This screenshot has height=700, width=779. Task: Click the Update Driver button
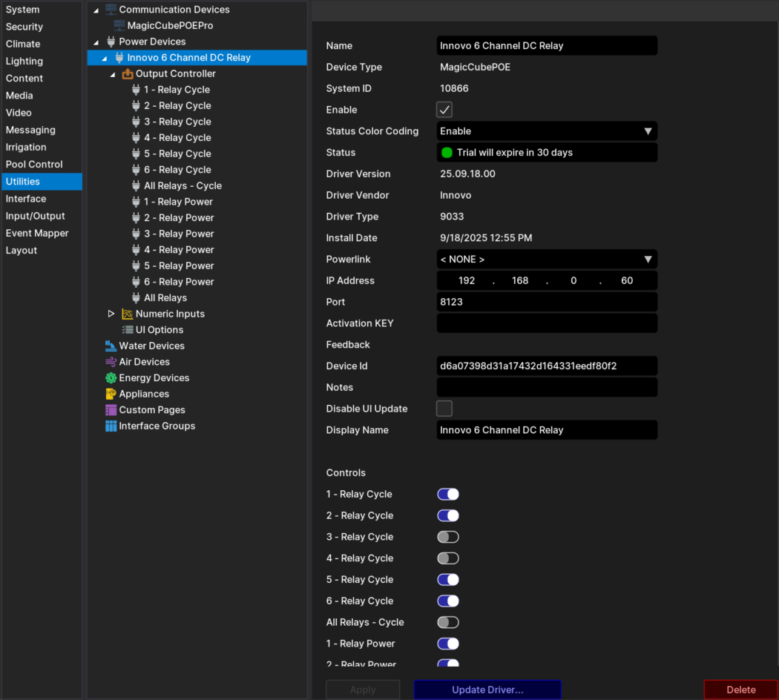[487, 690]
